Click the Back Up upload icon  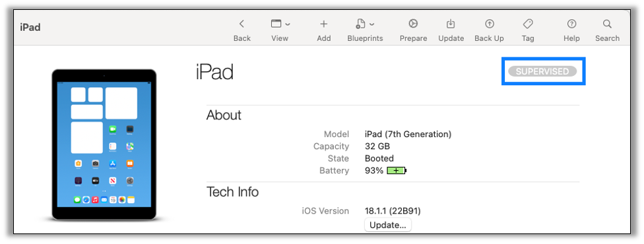tap(489, 24)
